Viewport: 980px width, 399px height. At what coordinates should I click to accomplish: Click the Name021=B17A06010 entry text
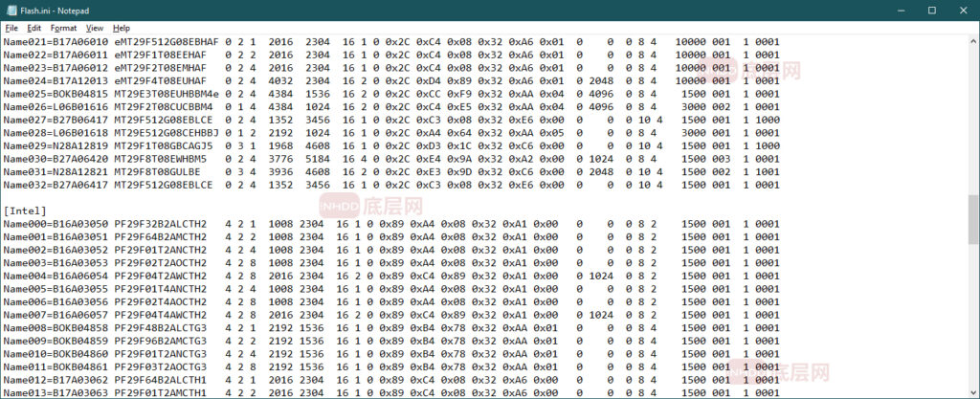tap(54, 42)
